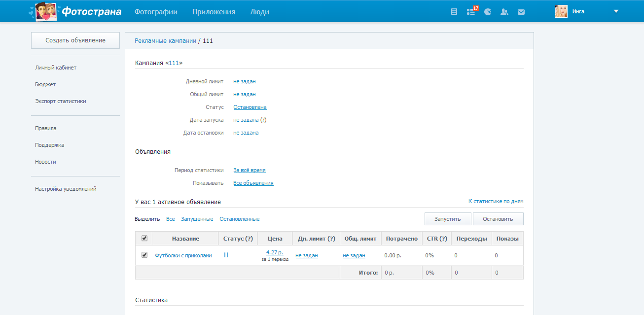Click the Фотострана logo

[75, 11]
